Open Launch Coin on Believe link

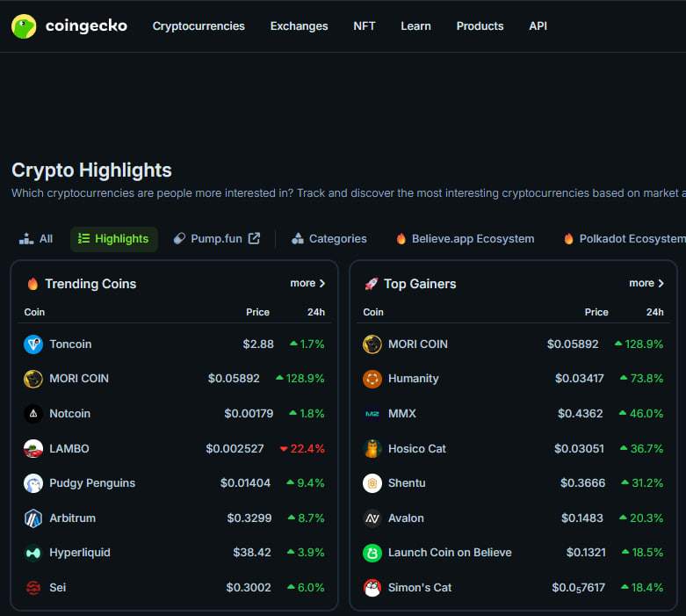click(450, 553)
